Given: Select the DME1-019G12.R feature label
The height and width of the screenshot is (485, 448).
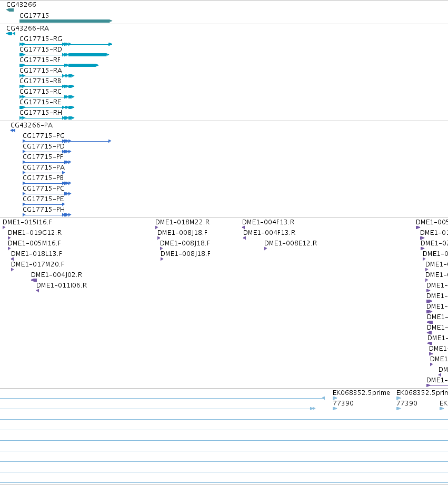Looking at the screenshot, I should 35,232.
